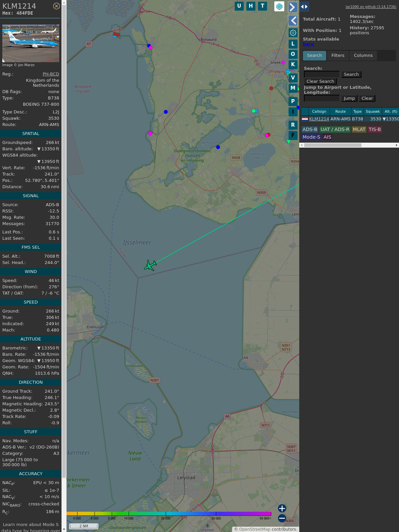This screenshot has width=399, height=532.
Task: Open KLM1214 callsign link in table
Action: click(x=319, y=119)
